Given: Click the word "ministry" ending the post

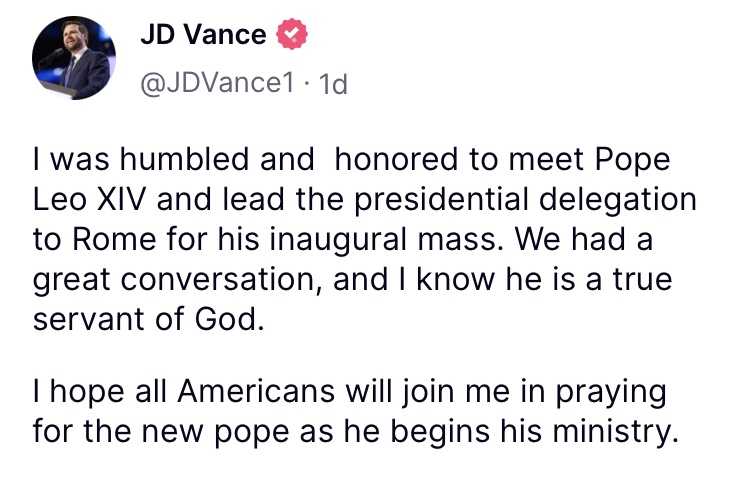Looking at the screenshot, I should click(x=610, y=432).
